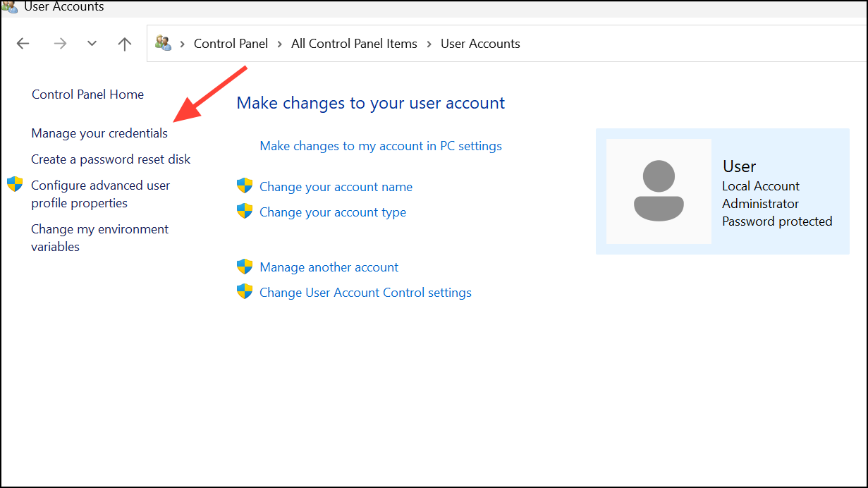Click Change your account type link

tap(333, 212)
